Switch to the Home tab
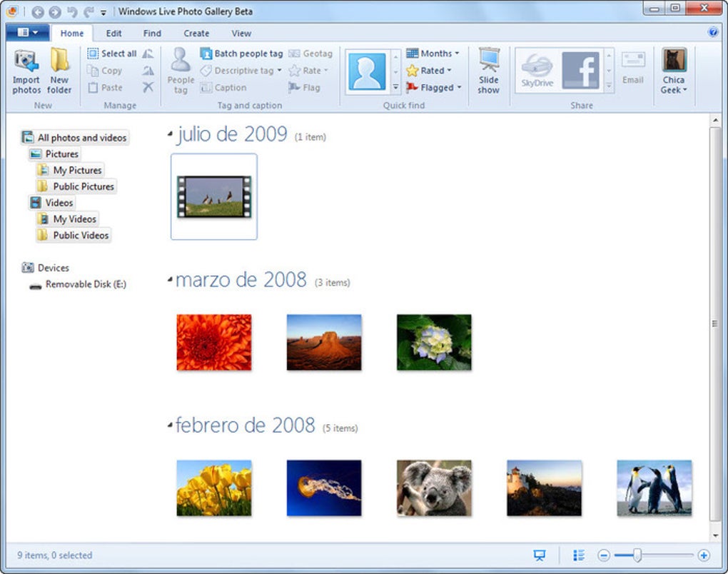 (72, 34)
